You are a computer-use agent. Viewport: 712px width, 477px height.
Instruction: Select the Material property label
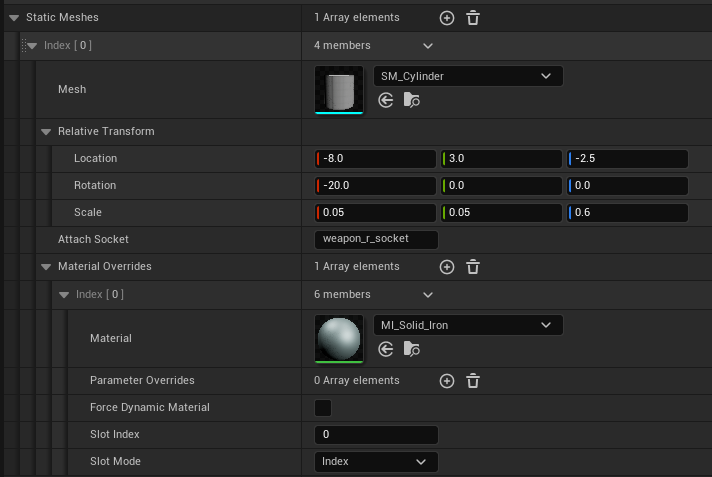tap(111, 338)
